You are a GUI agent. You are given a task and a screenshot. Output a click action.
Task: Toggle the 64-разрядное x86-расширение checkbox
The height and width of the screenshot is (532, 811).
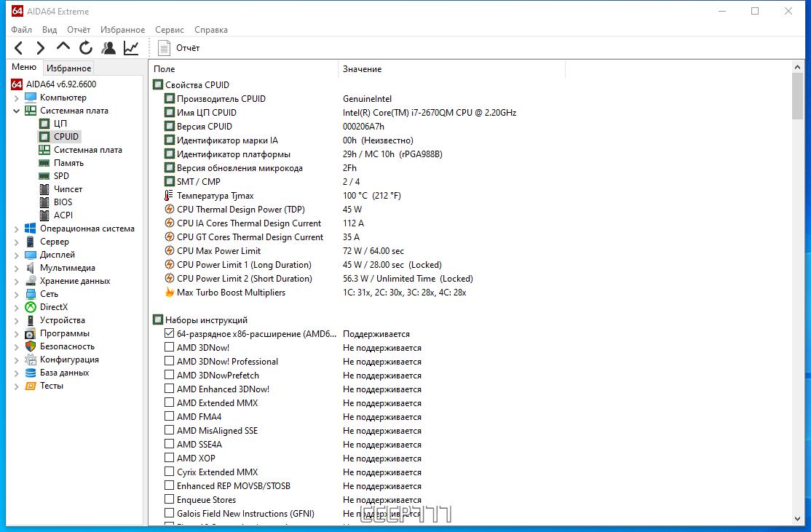170,334
